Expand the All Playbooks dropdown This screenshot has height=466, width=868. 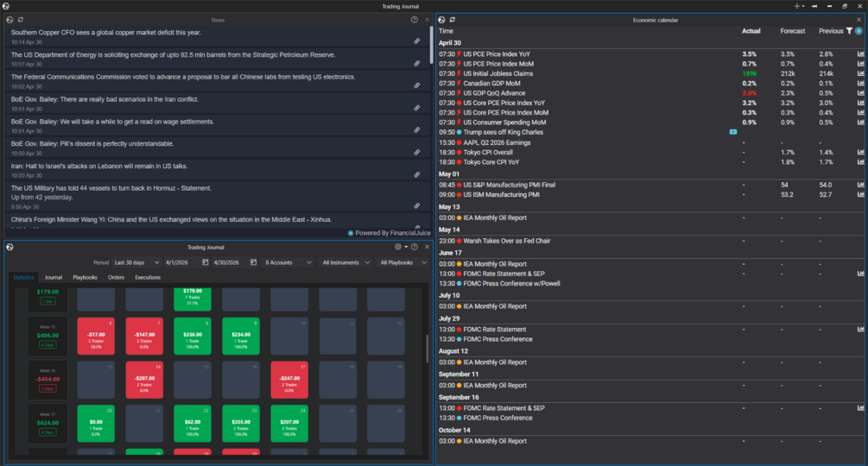[x=403, y=262]
